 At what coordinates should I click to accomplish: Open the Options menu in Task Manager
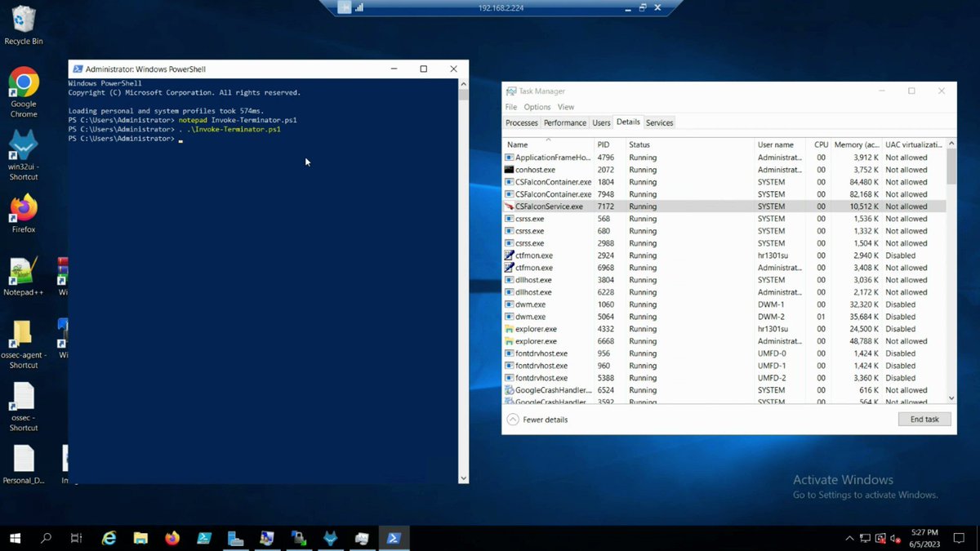point(537,107)
